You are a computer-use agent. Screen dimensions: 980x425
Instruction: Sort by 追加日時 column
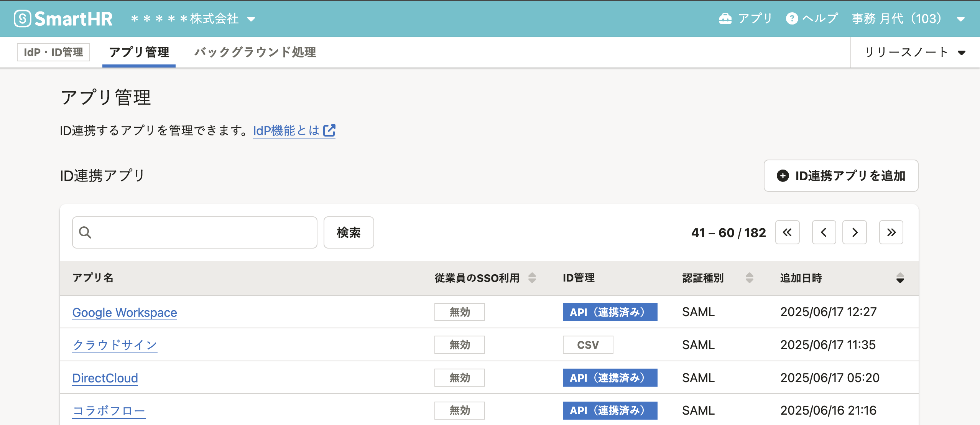pos(900,278)
